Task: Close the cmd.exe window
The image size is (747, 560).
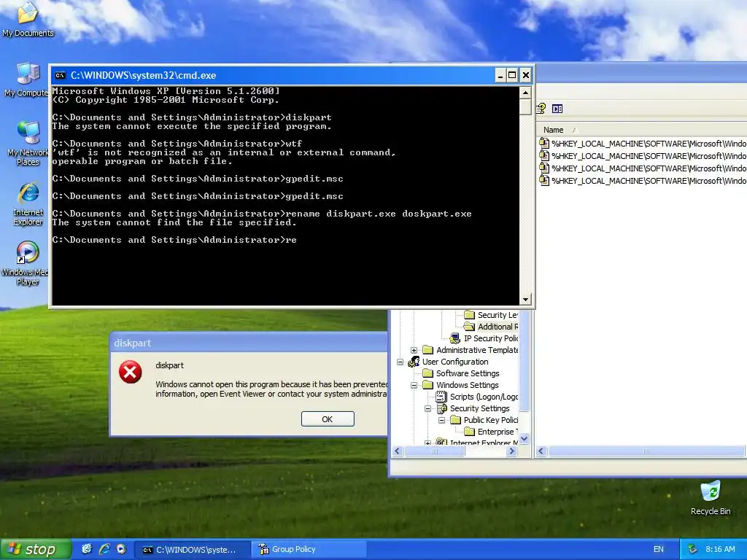Action: click(525, 75)
